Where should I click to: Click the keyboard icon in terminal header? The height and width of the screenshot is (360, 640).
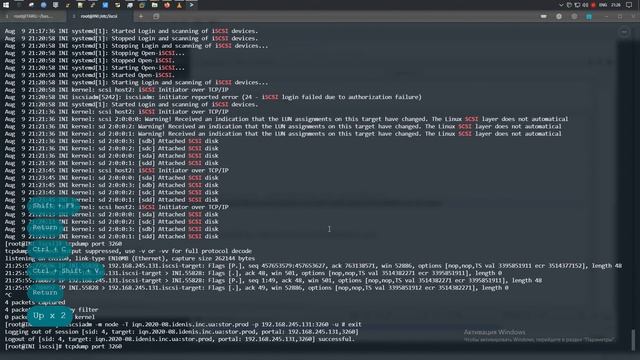544,16
